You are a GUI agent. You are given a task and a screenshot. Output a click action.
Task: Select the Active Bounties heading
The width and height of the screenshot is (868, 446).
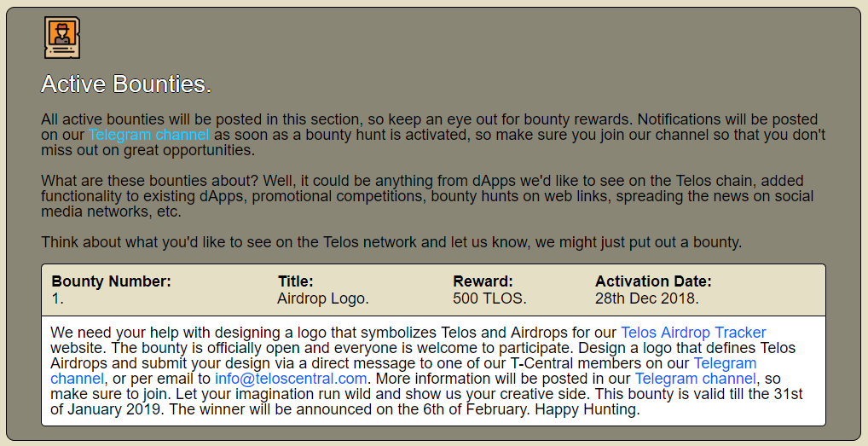coord(126,84)
